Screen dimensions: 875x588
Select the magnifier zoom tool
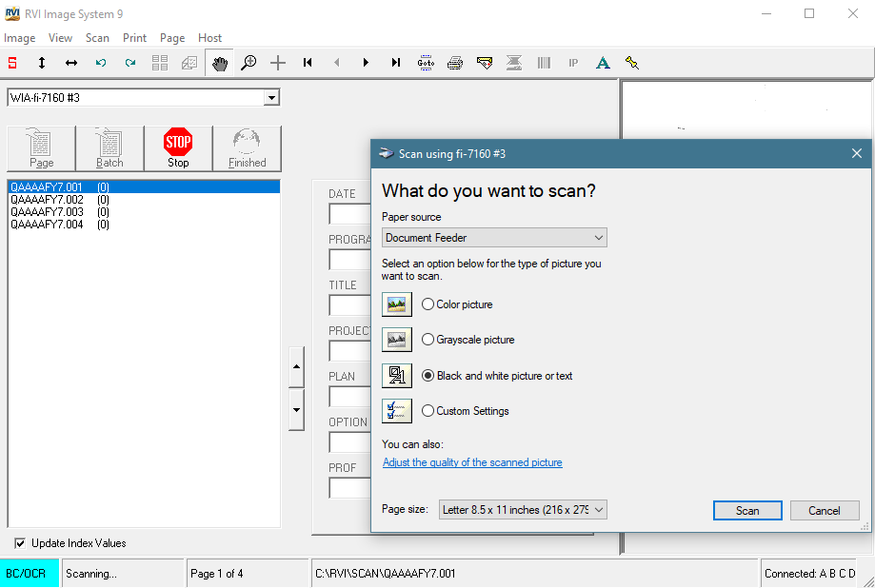[249, 63]
